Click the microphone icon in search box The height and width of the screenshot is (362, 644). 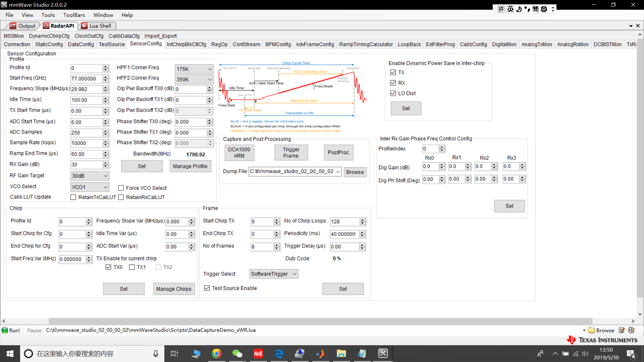click(x=156, y=354)
